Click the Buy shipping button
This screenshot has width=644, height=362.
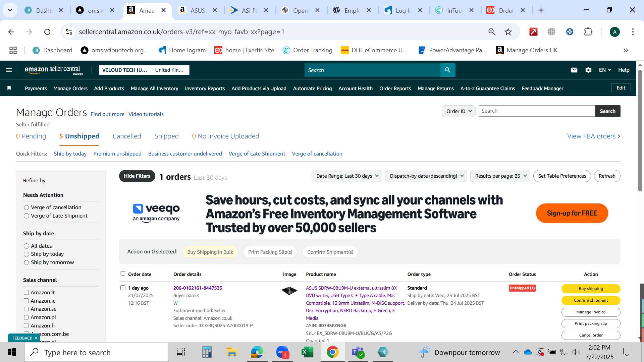[x=591, y=289]
